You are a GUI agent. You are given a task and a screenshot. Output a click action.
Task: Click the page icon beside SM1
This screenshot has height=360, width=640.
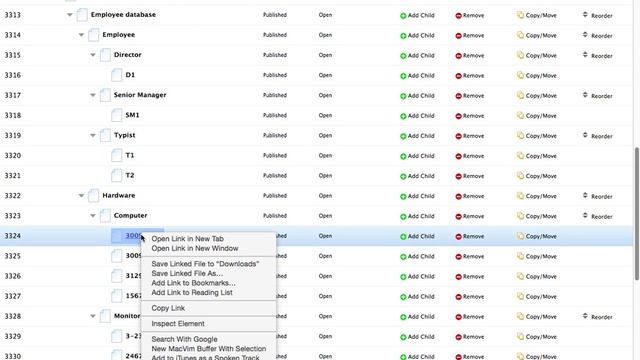pyautogui.click(x=117, y=115)
